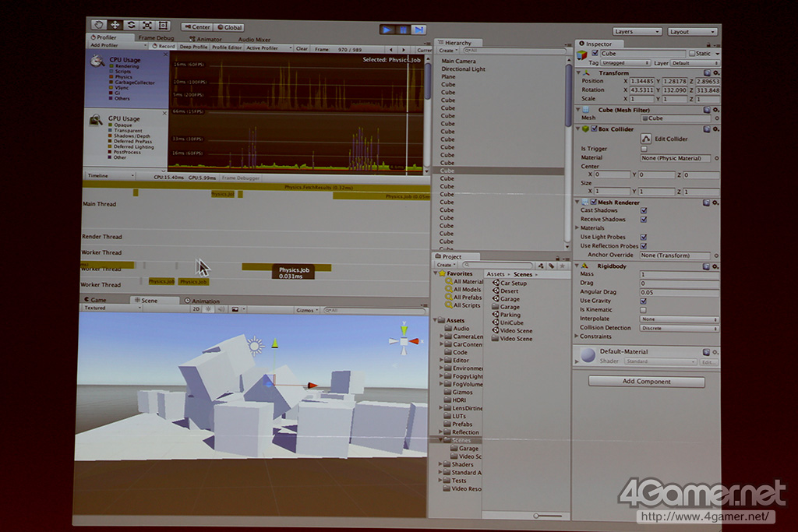This screenshot has height=532, width=798.
Task: Click the Play button
Action: (387, 30)
